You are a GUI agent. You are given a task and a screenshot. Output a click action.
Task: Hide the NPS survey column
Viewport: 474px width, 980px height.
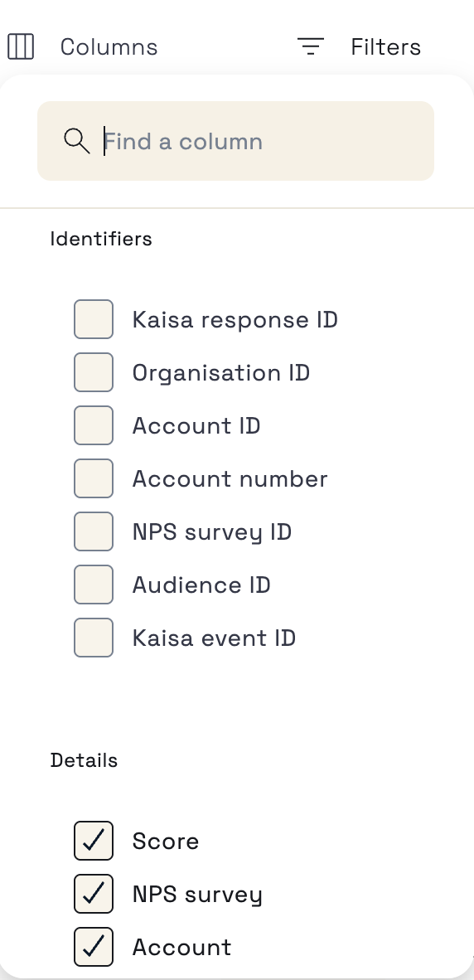pyautogui.click(x=94, y=895)
